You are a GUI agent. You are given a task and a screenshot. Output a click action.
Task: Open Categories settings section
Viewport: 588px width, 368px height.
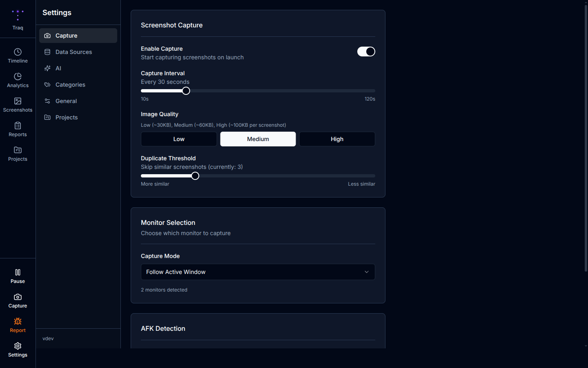tap(70, 85)
